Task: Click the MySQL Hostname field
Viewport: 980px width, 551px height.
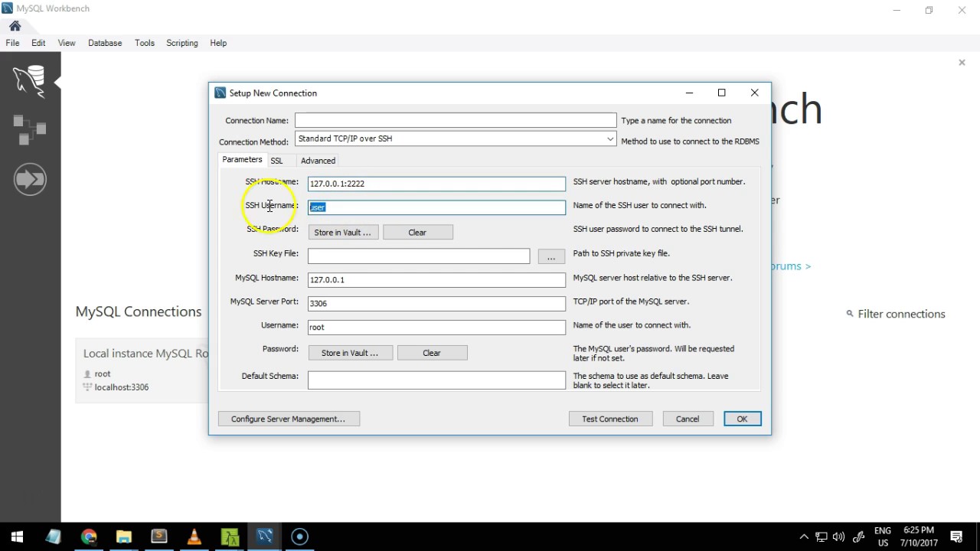Action: point(436,279)
